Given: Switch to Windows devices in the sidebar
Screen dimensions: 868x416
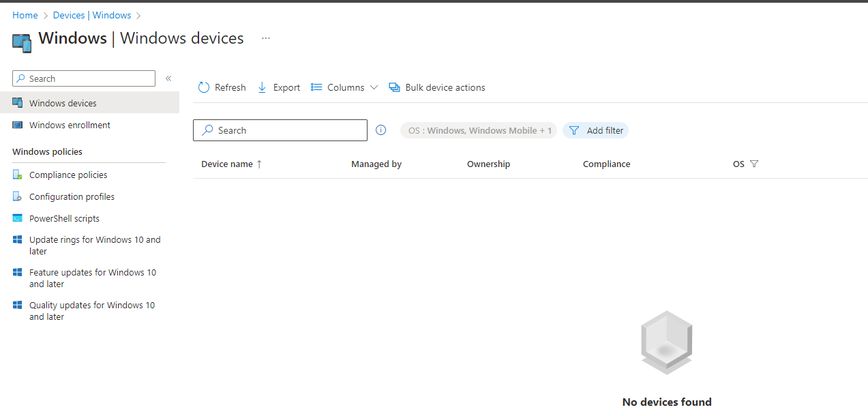Looking at the screenshot, I should 61,102.
